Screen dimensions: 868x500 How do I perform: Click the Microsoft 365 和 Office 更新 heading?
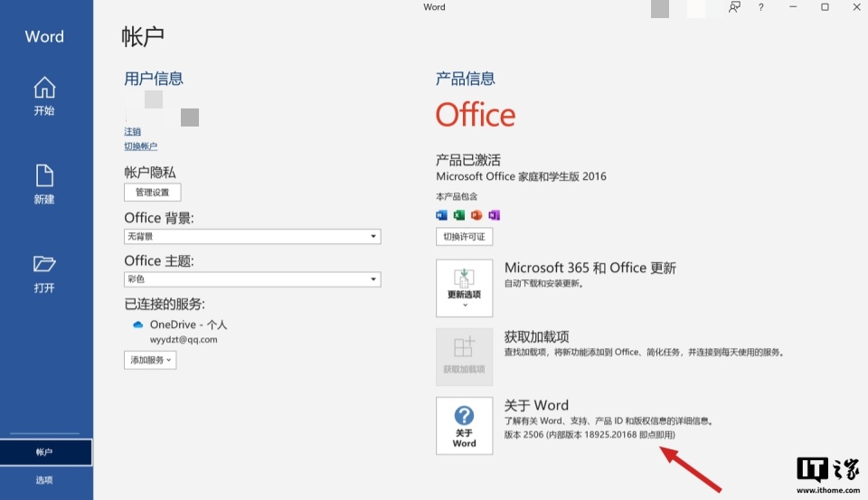pos(590,268)
